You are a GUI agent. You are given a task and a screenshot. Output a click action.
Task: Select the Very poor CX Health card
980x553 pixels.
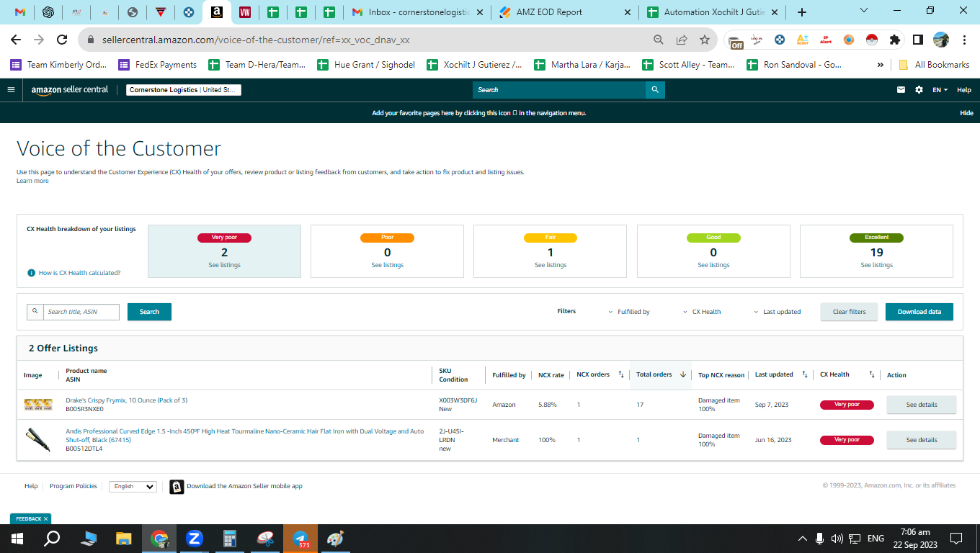224,251
